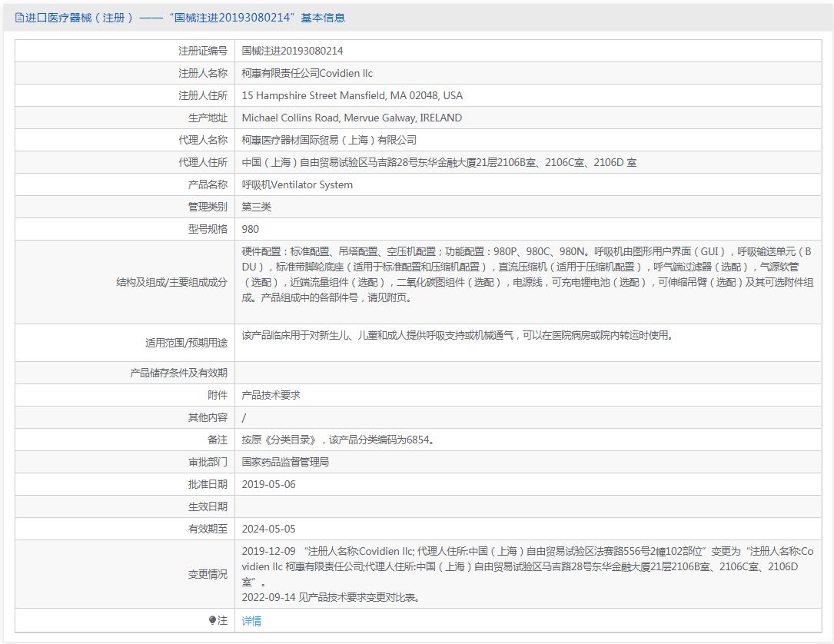834x644 pixels.
Task: Click the 代理人住所 label
Action: point(203,163)
